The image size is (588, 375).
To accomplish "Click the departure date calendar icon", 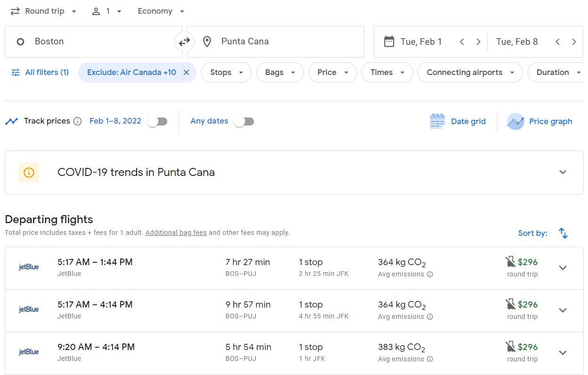I will point(389,42).
